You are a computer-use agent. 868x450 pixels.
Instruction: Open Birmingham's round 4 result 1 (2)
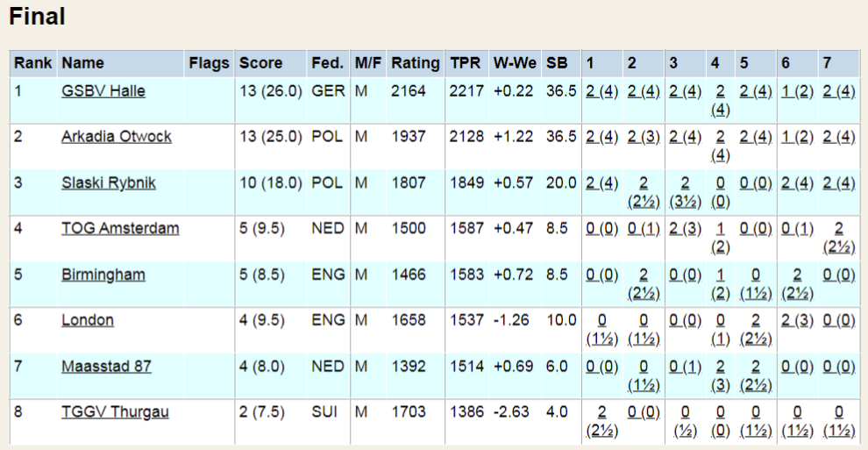click(720, 284)
